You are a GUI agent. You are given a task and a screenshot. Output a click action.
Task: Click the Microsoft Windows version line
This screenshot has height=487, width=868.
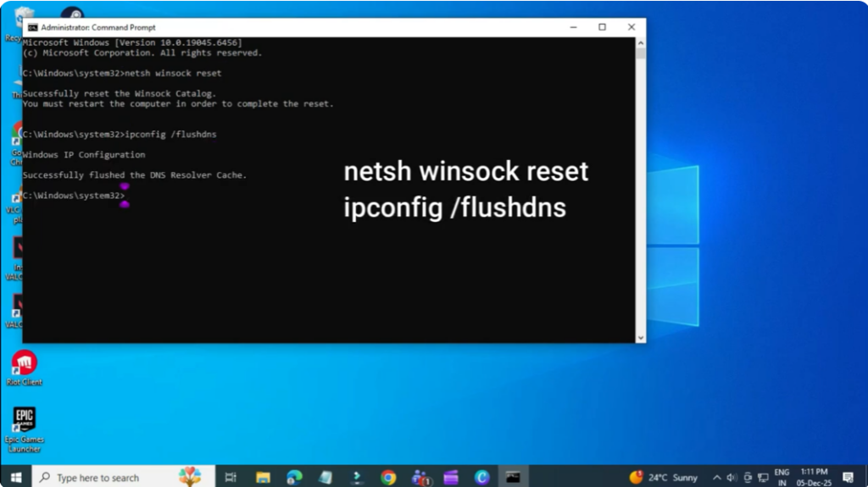(132, 42)
